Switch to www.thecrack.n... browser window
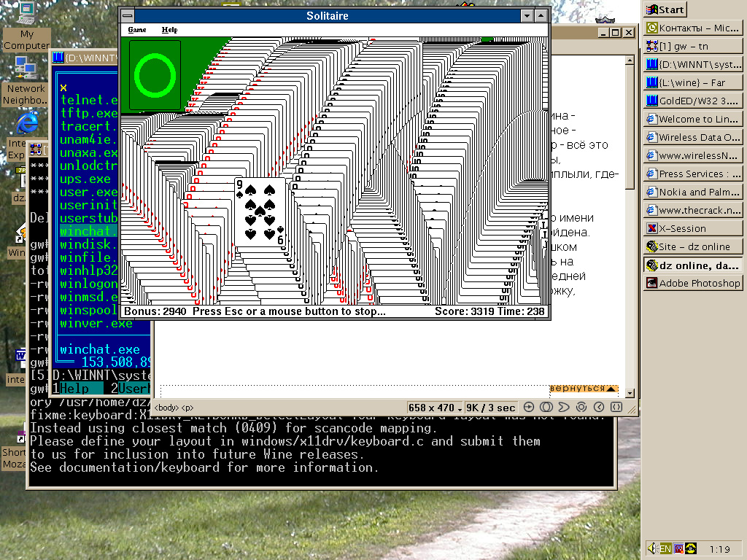The height and width of the screenshot is (560, 747). [693, 211]
